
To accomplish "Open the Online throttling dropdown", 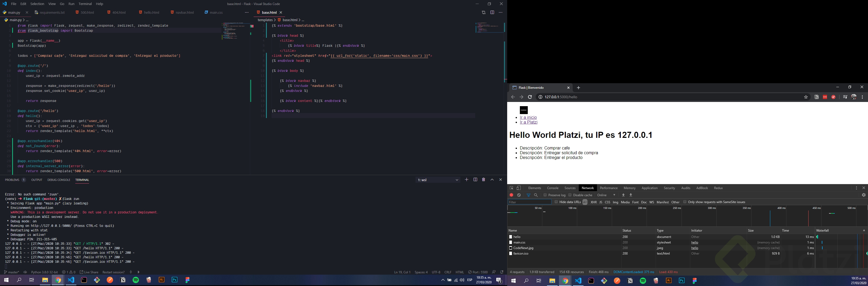I will [x=606, y=195].
